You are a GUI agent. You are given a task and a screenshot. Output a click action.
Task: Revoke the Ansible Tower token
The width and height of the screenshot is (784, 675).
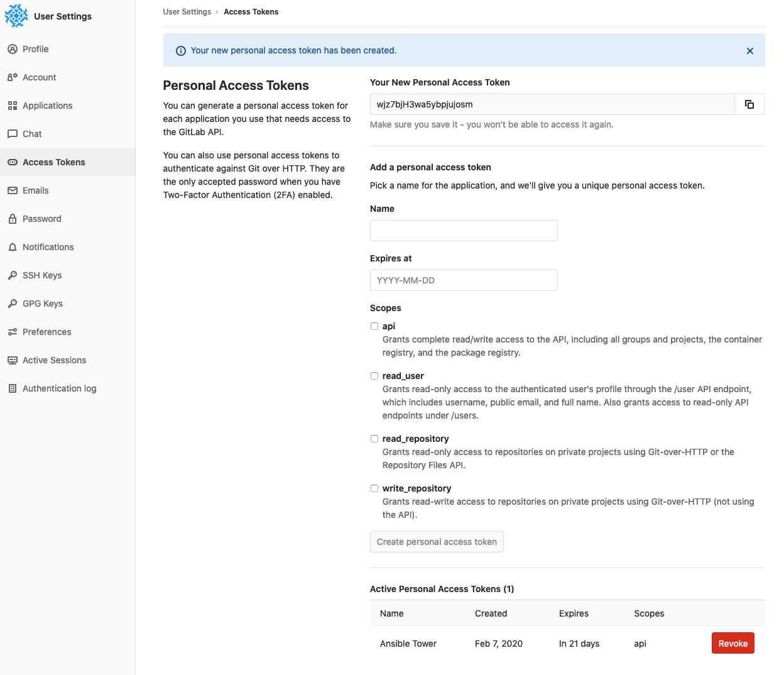732,643
